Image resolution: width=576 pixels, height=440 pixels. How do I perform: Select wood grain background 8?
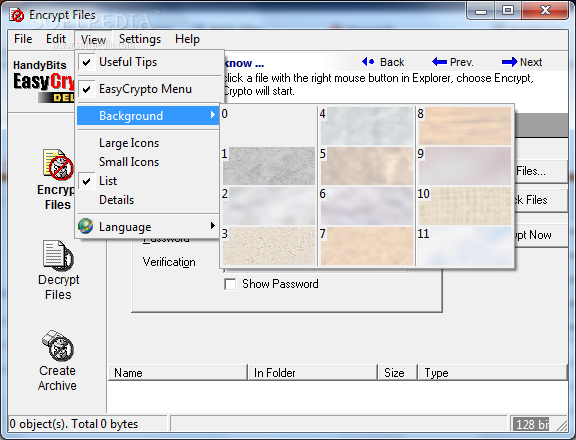464,126
